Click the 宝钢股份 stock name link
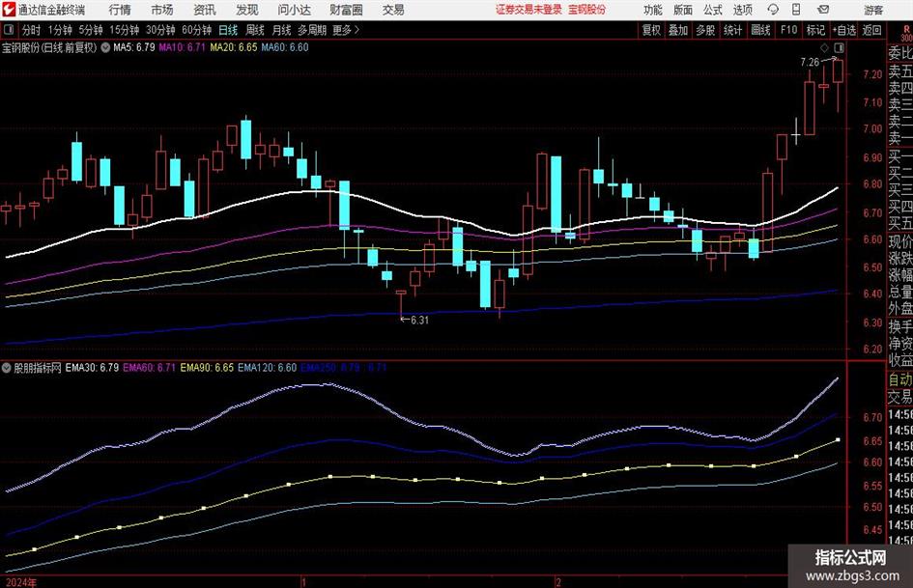This screenshot has height=588, width=913. (587, 10)
